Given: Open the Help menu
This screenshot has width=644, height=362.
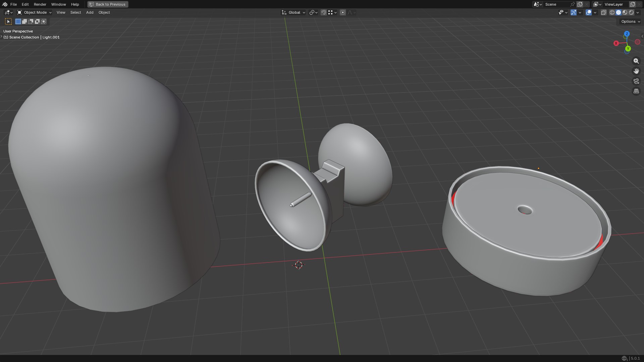Looking at the screenshot, I should pos(75,4).
